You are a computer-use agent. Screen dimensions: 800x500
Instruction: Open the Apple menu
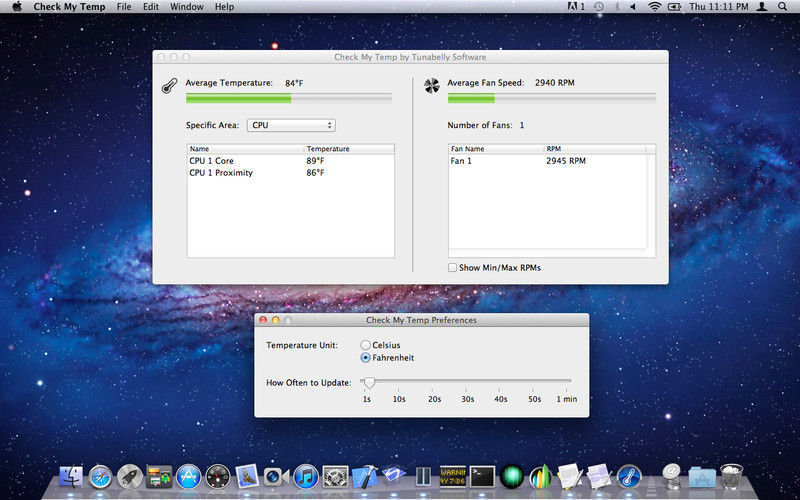[17, 7]
